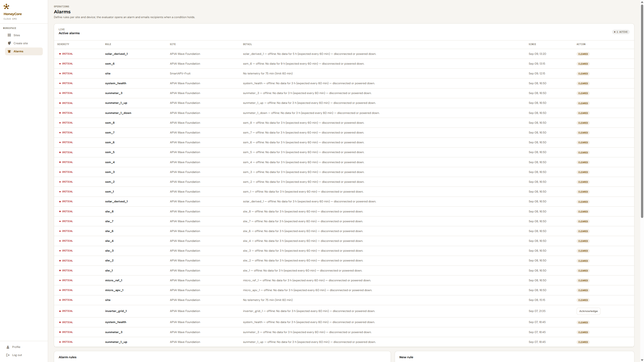Open the Profile link

coord(16,347)
